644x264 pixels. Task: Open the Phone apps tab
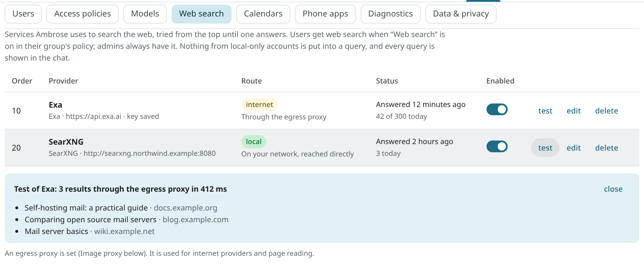coord(326,14)
